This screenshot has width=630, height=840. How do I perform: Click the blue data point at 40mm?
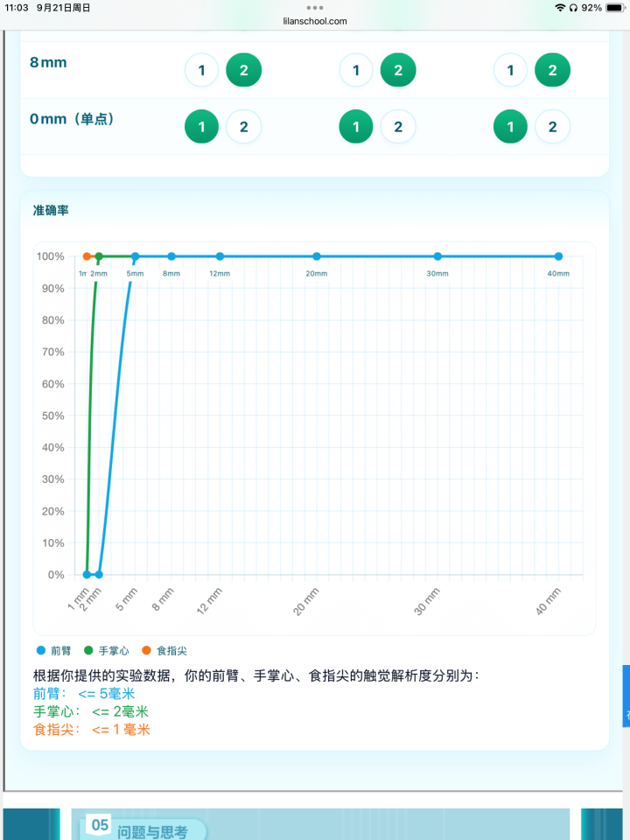[558, 256]
